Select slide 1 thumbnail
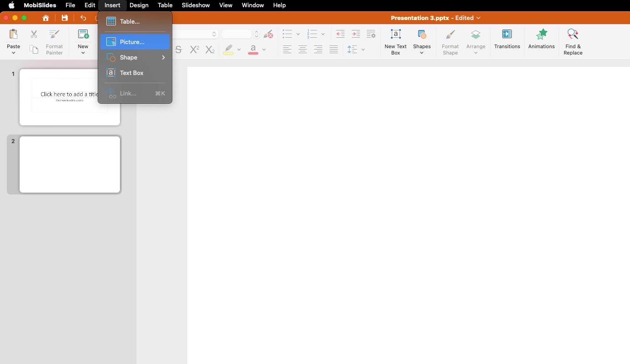 70,97
